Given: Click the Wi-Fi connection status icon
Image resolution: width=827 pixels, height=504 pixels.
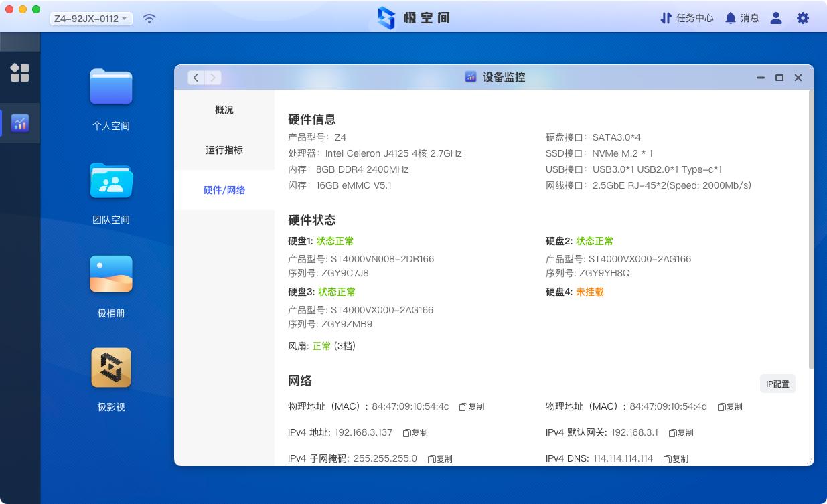Looking at the screenshot, I should [149, 19].
